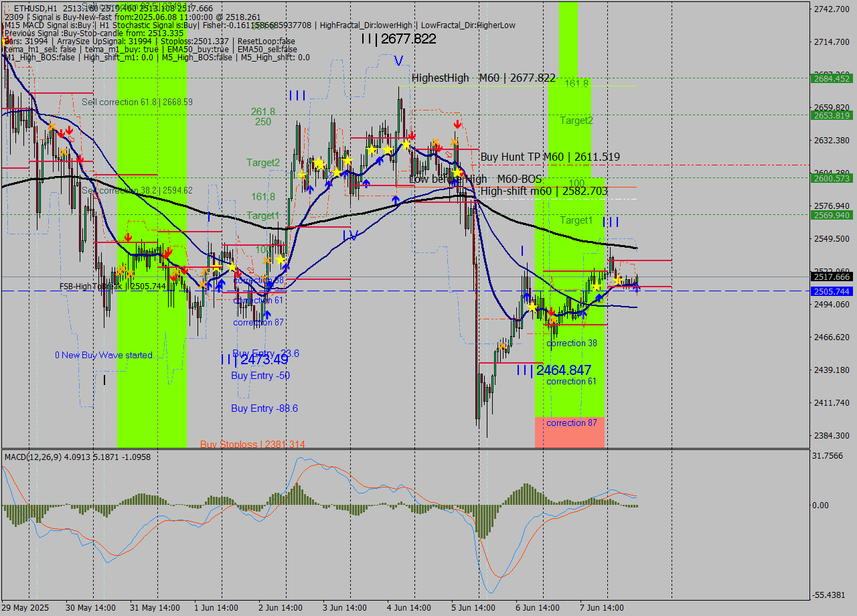
Task: Click a blue buy arrow near the 6 Jun lows
Action: click(x=583, y=313)
